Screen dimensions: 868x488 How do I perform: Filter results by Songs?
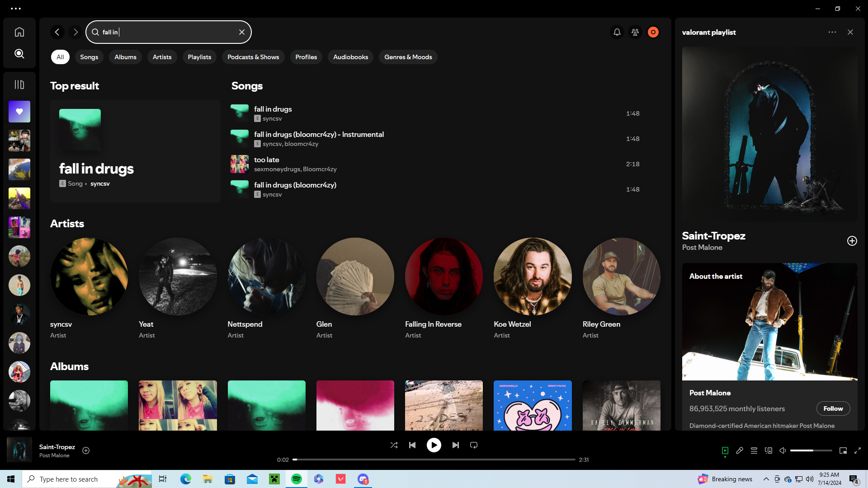coord(89,57)
